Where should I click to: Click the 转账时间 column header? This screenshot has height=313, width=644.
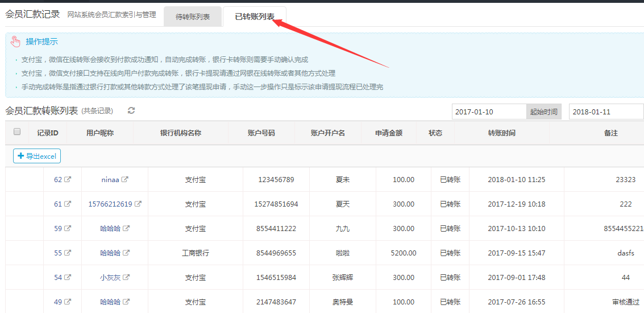(501, 133)
